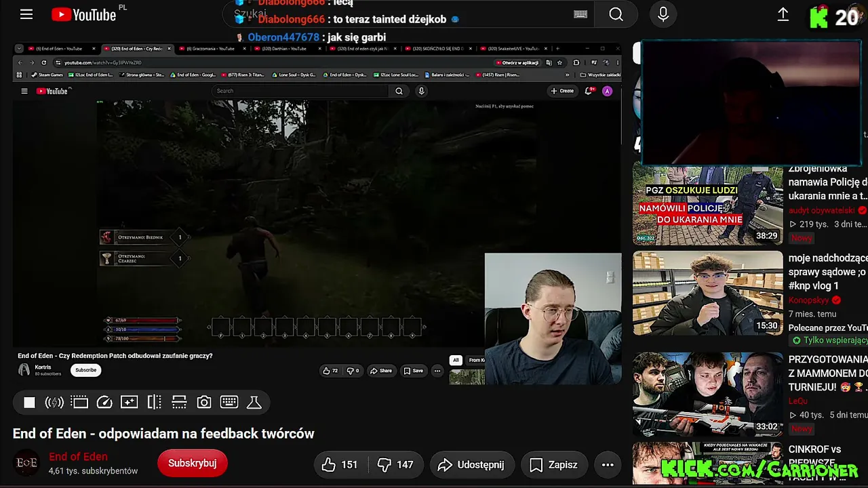868x488 pixels.
Task: Visit the Konopskyy channel link
Action: pos(810,300)
